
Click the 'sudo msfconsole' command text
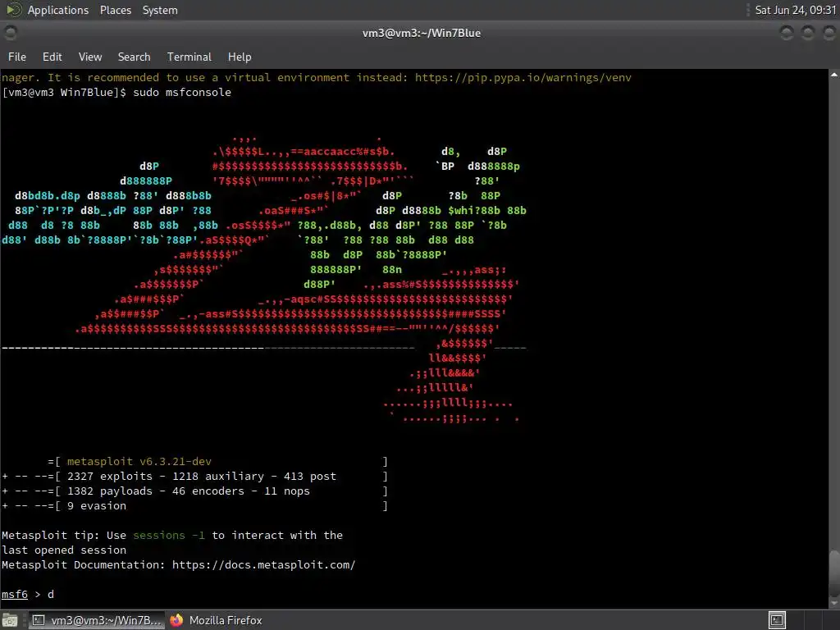pyautogui.click(x=182, y=92)
